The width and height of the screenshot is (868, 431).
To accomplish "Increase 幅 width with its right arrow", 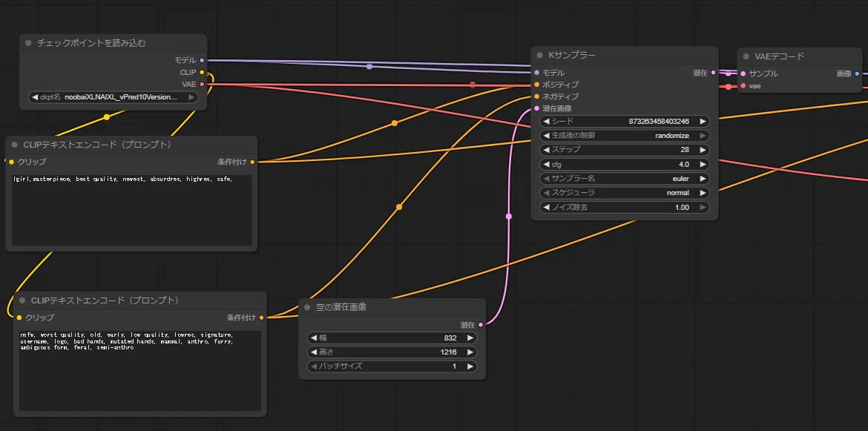I will click(x=470, y=338).
